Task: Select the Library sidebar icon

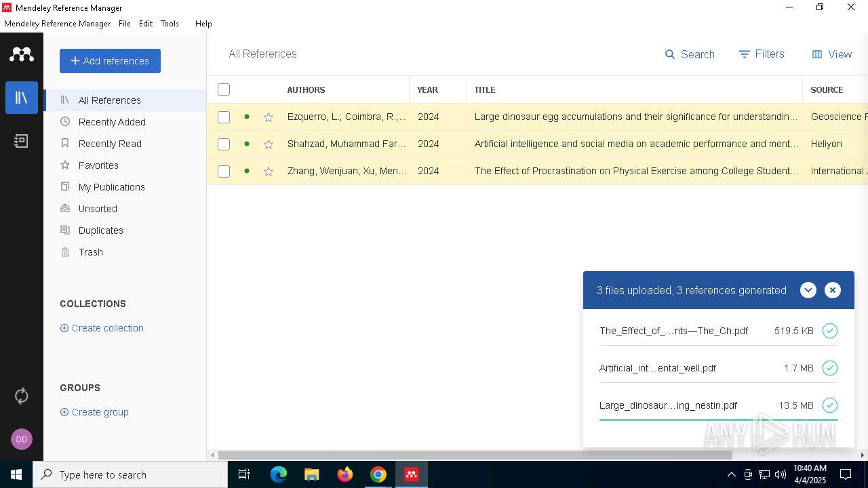Action: [x=22, y=98]
